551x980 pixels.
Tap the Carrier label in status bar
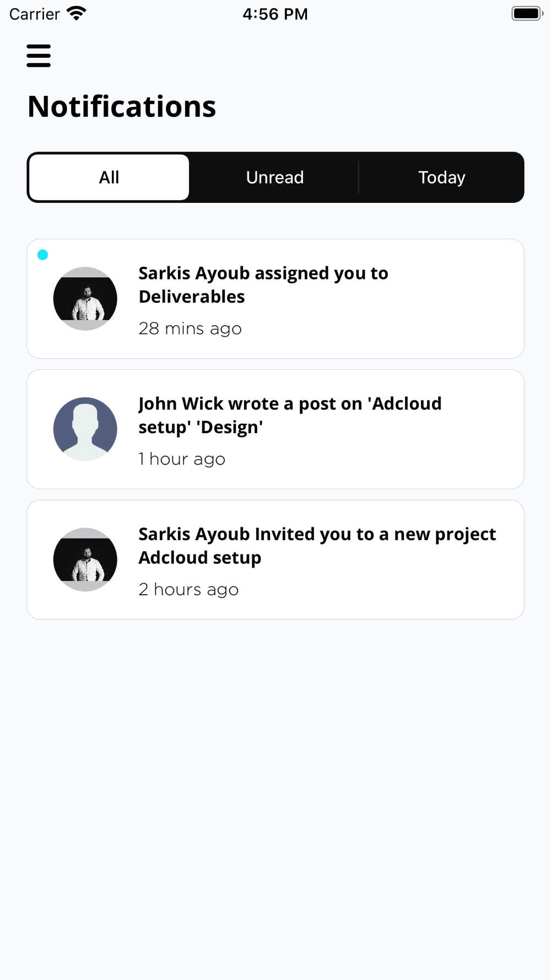tap(34, 14)
